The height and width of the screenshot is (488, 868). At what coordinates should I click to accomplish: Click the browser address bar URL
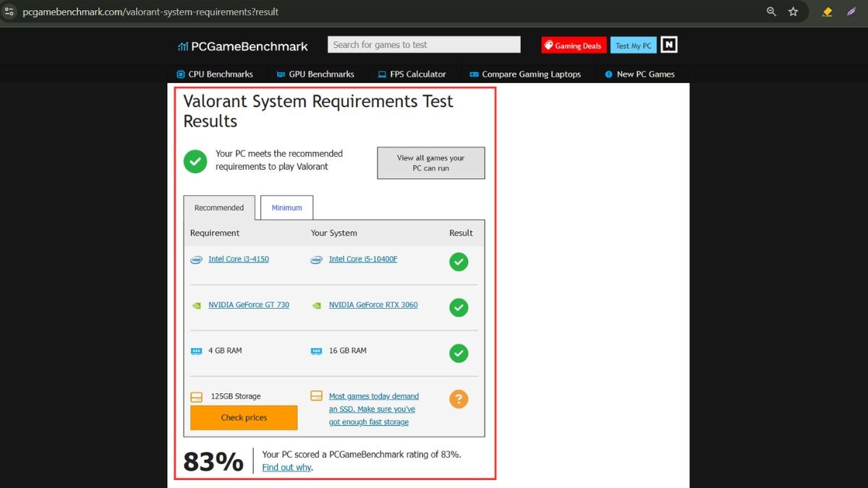[x=150, y=12]
